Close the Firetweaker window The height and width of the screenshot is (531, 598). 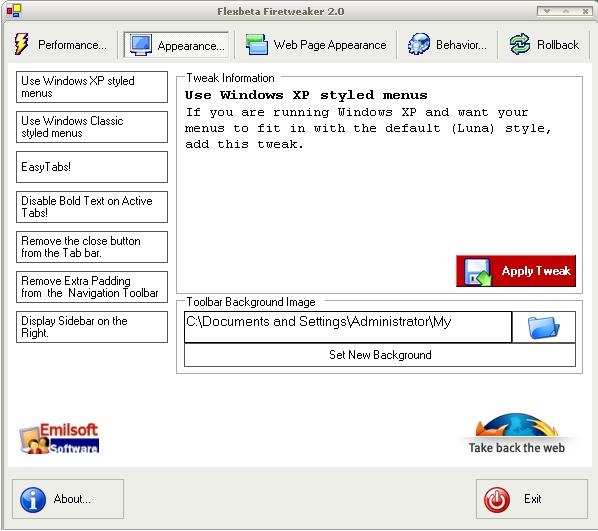585,11
